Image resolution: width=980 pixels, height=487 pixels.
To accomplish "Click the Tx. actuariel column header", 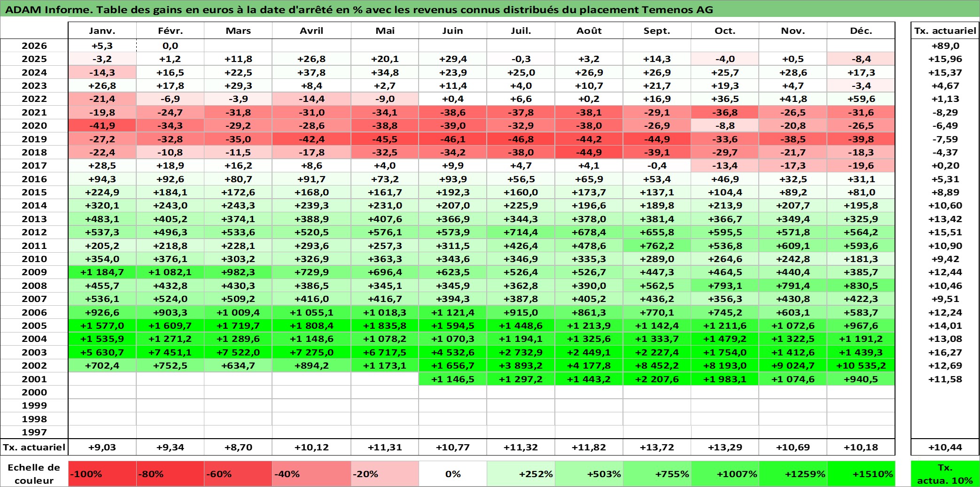I will coord(945,31).
